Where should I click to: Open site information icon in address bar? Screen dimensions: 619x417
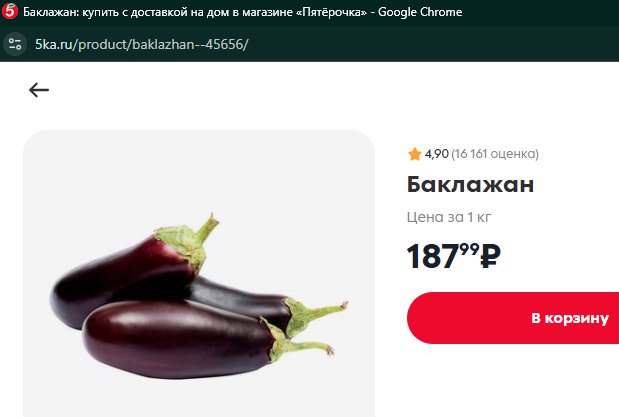click(15, 44)
